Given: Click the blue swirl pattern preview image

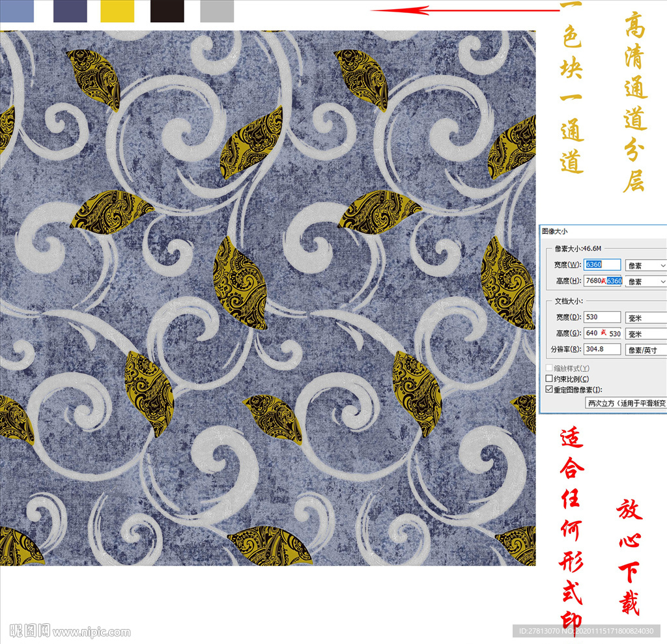Looking at the screenshot, I should (268, 298).
